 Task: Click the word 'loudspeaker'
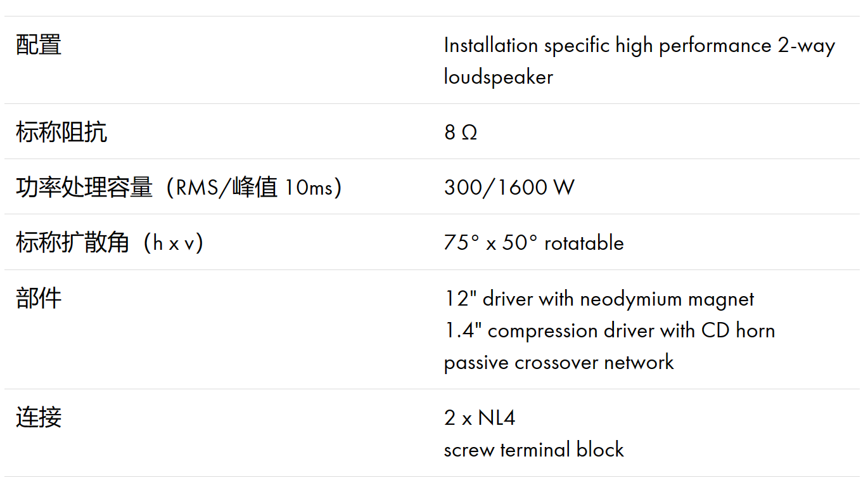498,77
